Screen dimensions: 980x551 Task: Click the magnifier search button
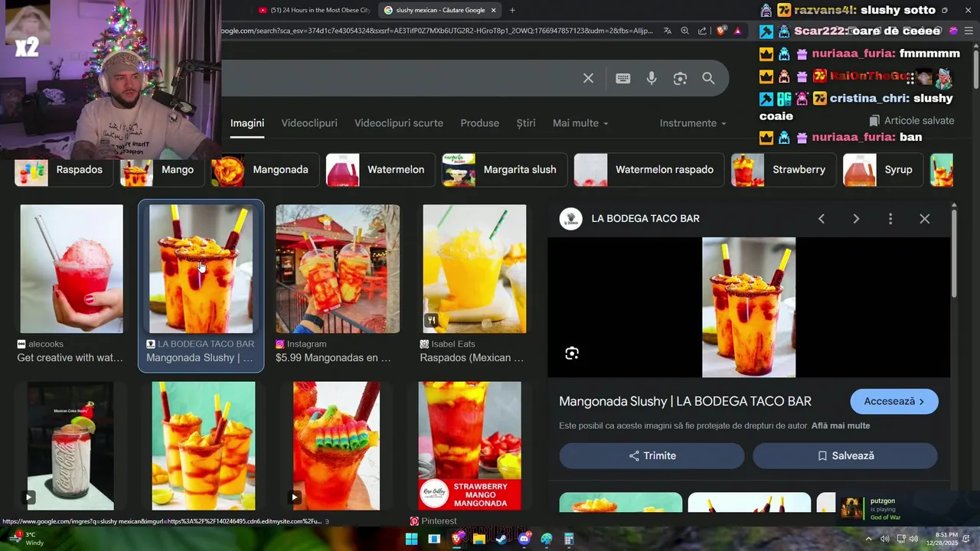pos(708,78)
